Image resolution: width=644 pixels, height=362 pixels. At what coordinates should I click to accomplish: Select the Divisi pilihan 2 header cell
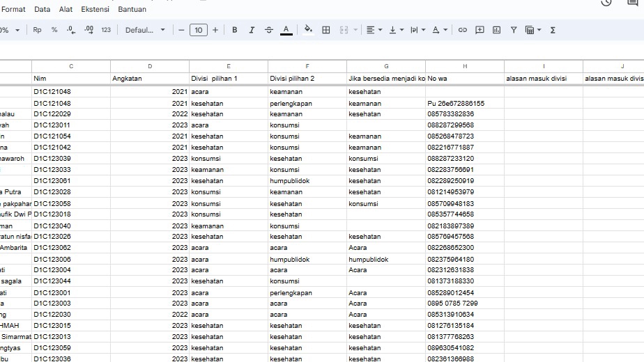coord(307,79)
